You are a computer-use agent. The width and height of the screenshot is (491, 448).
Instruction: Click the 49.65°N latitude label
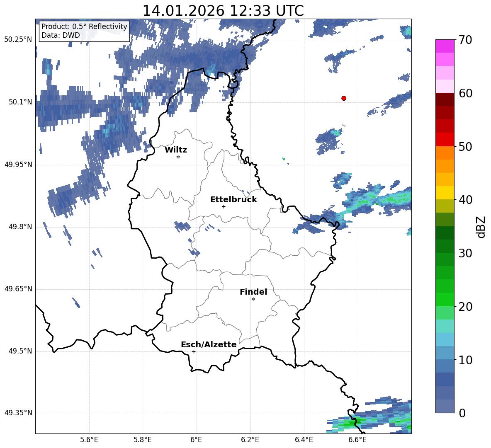[18, 289]
